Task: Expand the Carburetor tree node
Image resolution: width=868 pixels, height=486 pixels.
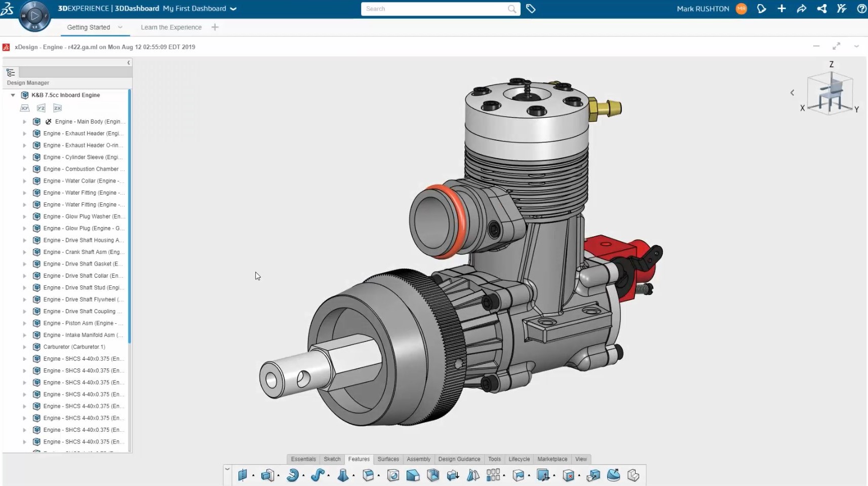Action: [x=24, y=347]
